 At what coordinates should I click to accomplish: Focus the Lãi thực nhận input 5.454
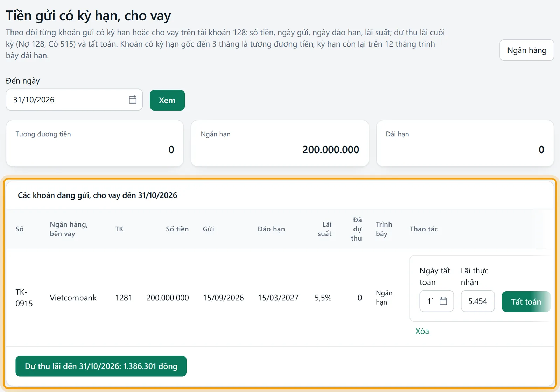pos(478,301)
